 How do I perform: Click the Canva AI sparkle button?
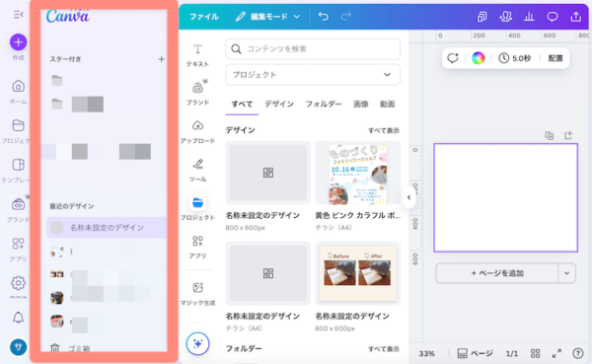[x=197, y=343]
